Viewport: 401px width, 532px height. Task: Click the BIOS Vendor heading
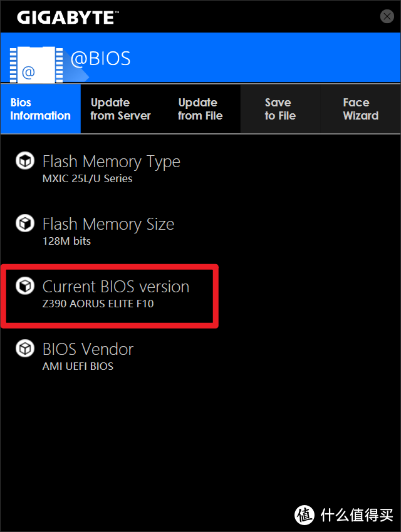pyautogui.click(x=88, y=349)
